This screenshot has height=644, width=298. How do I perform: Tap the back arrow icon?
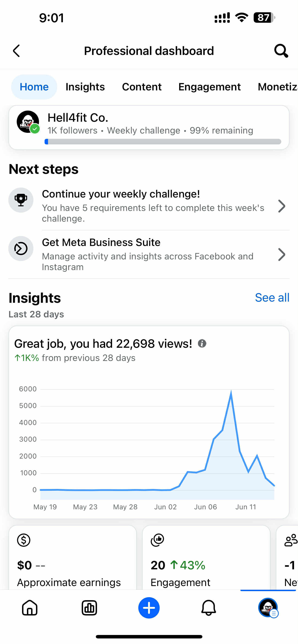16,51
